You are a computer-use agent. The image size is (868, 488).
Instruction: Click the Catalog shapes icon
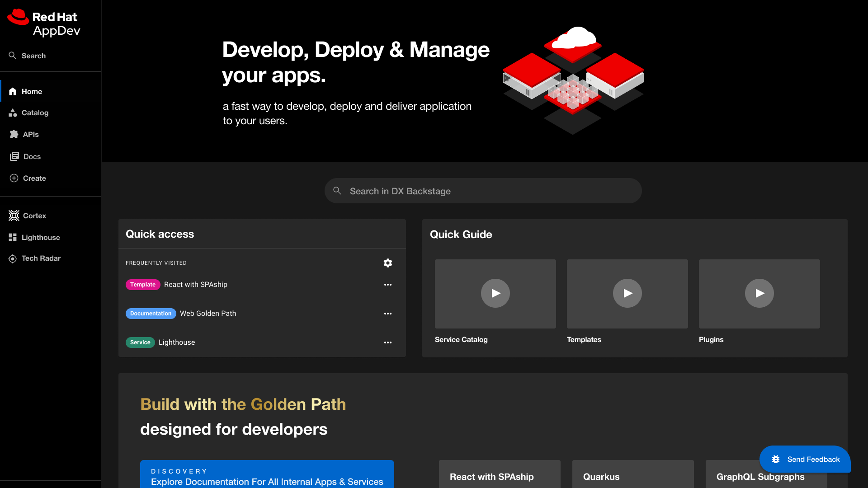point(13,113)
